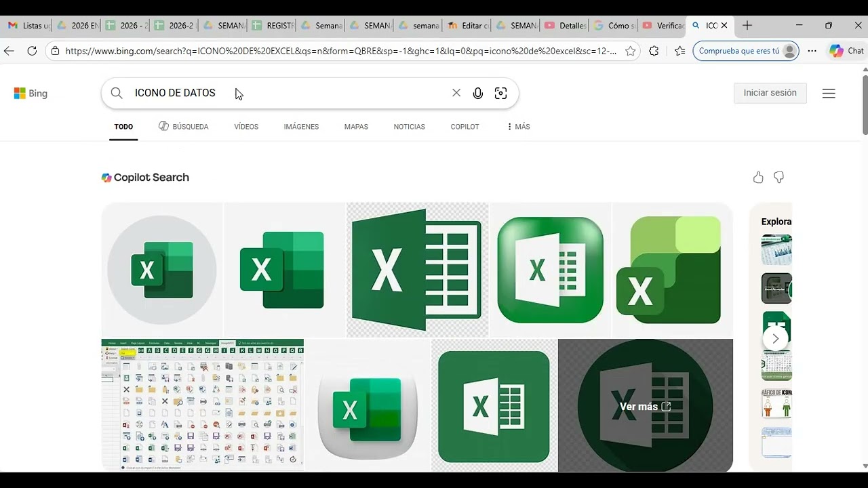
Task: Add page to favorites star icon
Action: (x=631, y=51)
